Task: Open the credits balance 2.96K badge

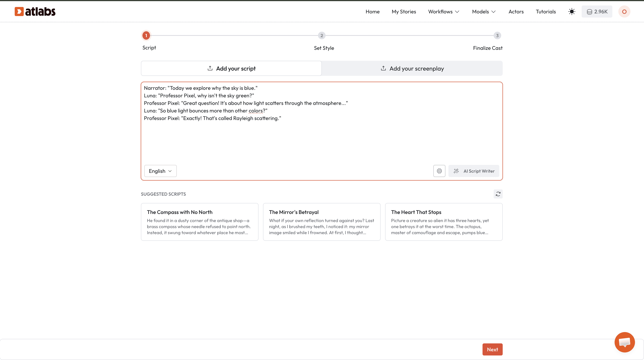Action: 597,12
